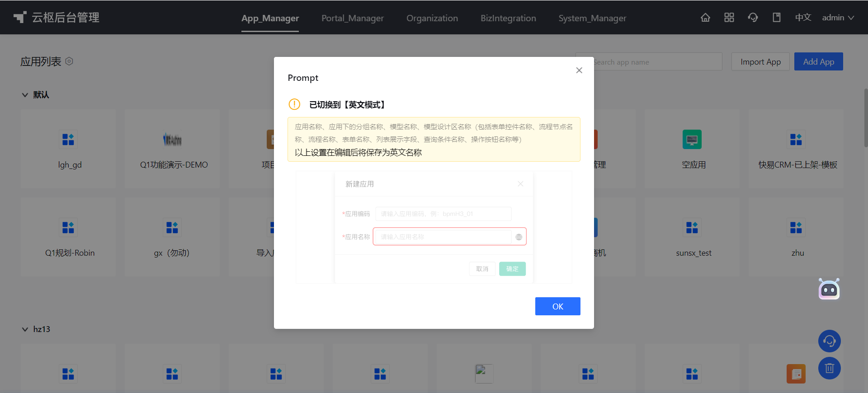
Task: Click the blue round support button
Action: coord(830,341)
